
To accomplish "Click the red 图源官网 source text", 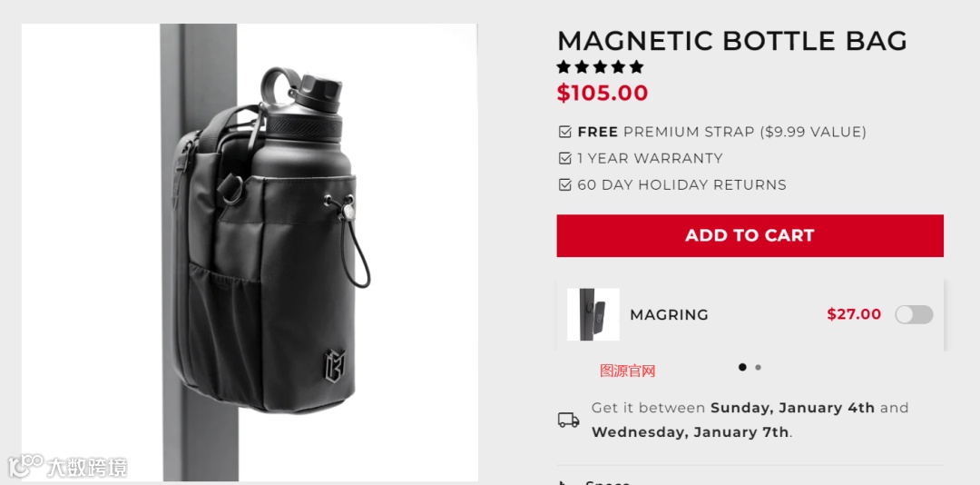I will pyautogui.click(x=628, y=371).
